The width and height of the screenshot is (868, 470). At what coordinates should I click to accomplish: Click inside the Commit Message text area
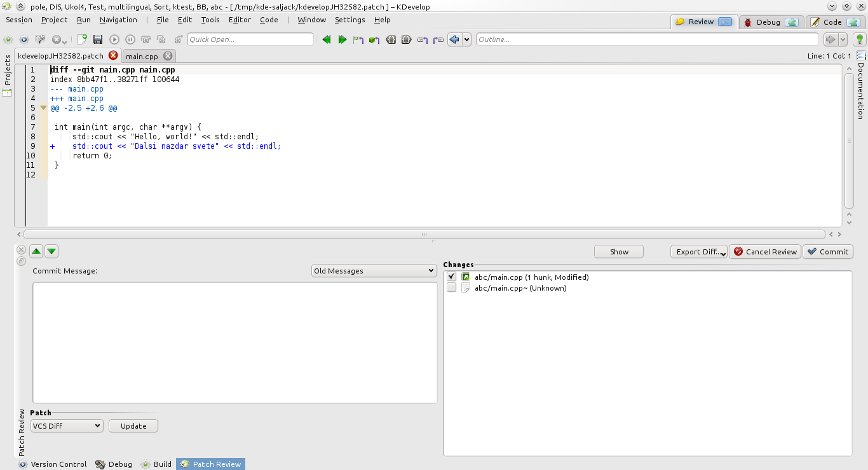coord(235,342)
